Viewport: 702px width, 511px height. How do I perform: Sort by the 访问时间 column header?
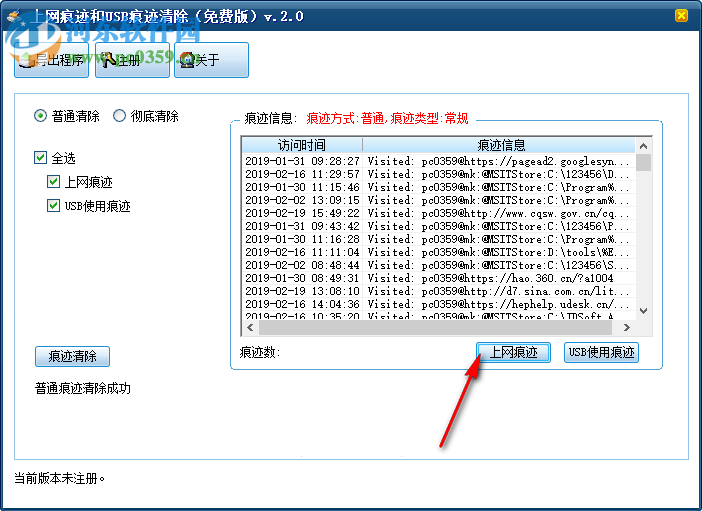point(302,145)
